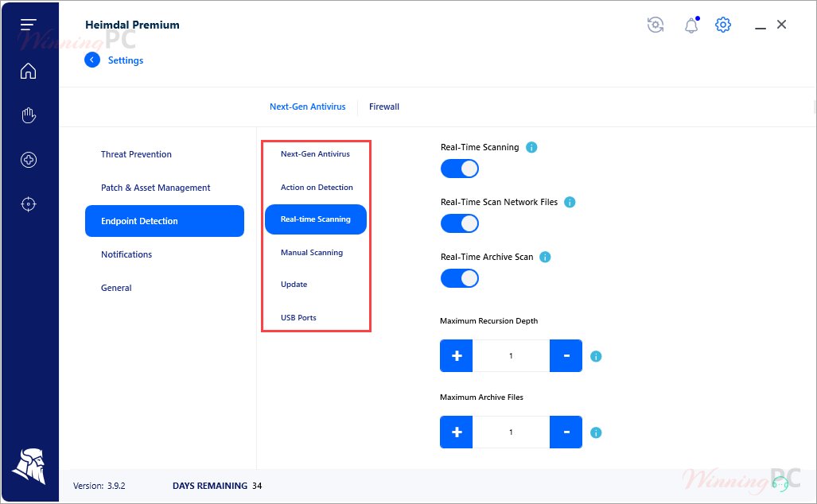Open Action on Detection submenu item

coord(317,188)
